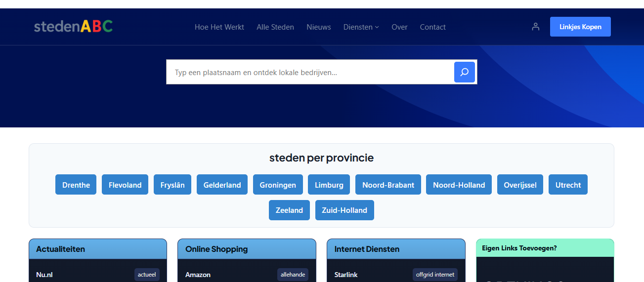The width and height of the screenshot is (644, 282).
Task: Navigate to the Contact page
Action: click(432, 27)
